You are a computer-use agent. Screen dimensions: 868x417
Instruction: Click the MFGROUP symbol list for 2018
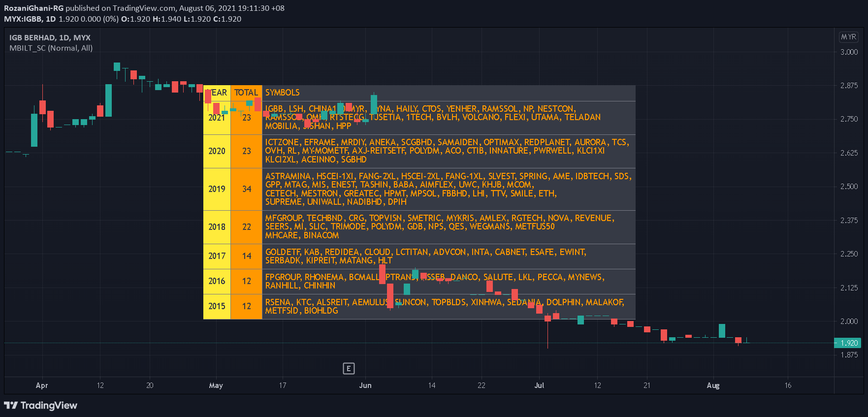(x=449, y=227)
